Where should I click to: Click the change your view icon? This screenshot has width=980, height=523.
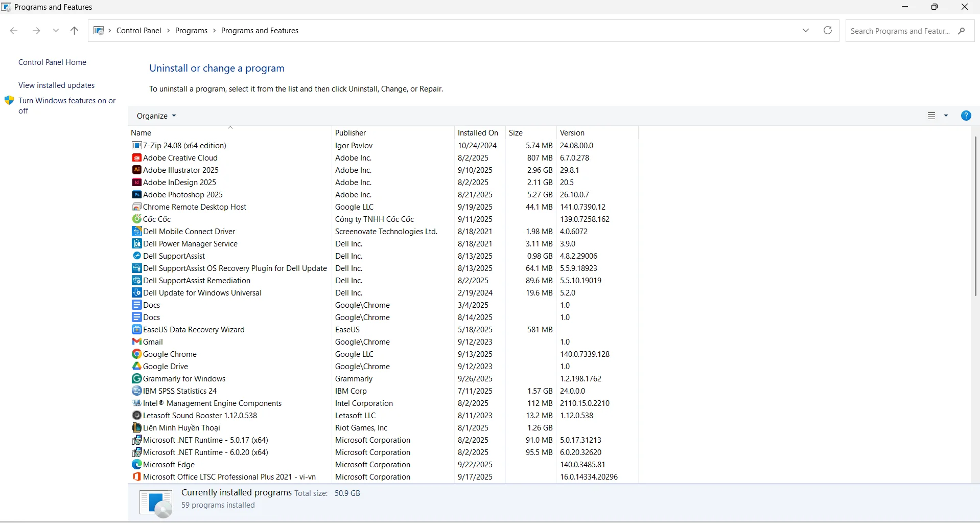pyautogui.click(x=931, y=116)
